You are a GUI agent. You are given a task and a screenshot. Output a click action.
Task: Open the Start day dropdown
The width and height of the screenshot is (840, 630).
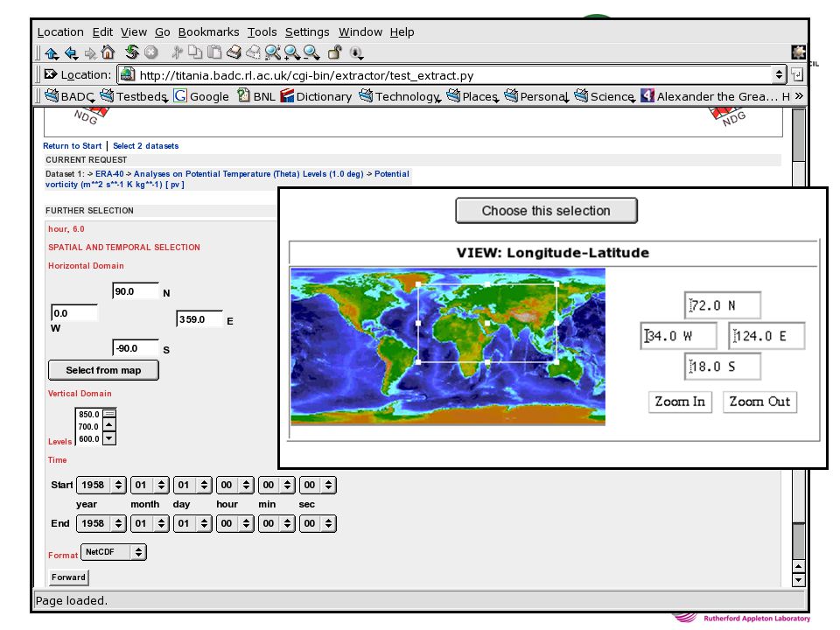(192, 485)
